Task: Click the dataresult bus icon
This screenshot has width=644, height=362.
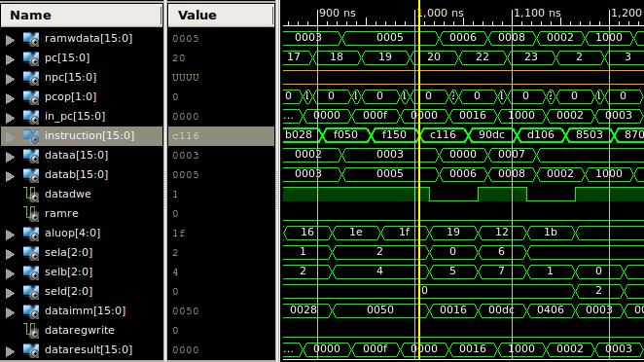Action: click(31, 350)
